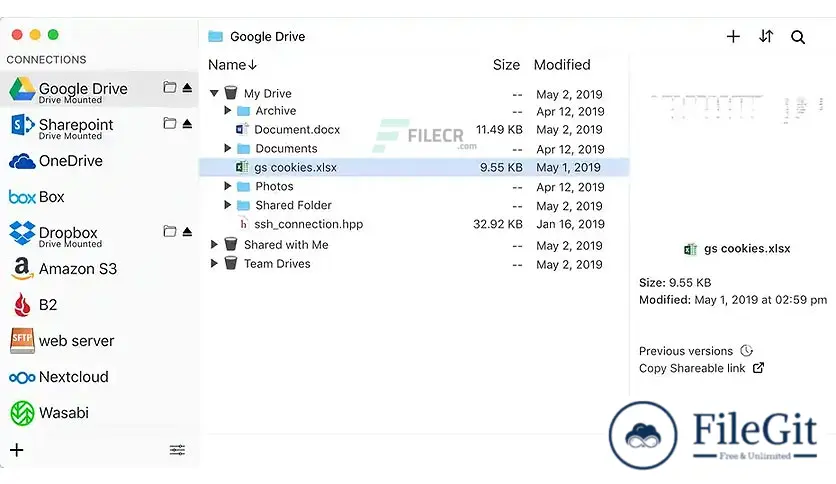Collapse the My Drive tree

click(x=214, y=93)
